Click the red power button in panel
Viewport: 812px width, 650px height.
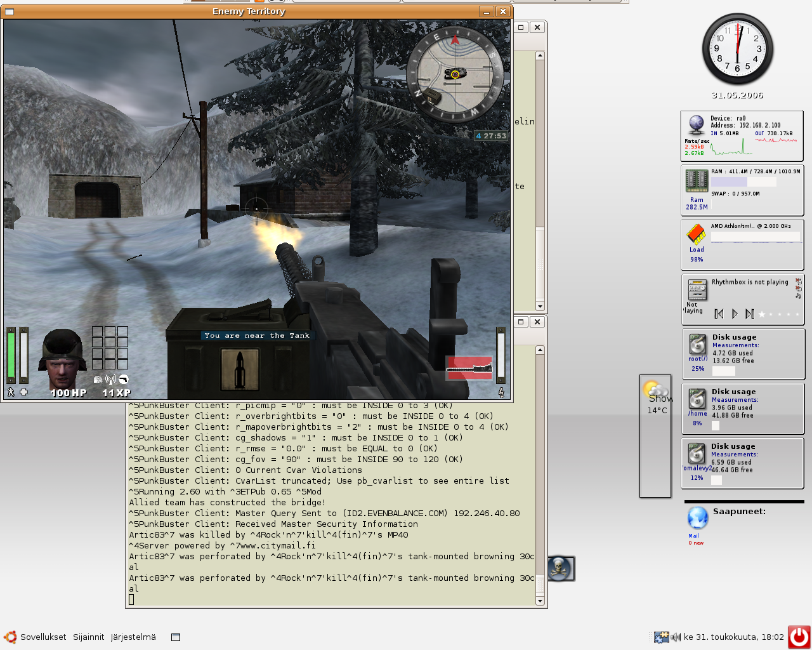coord(799,637)
